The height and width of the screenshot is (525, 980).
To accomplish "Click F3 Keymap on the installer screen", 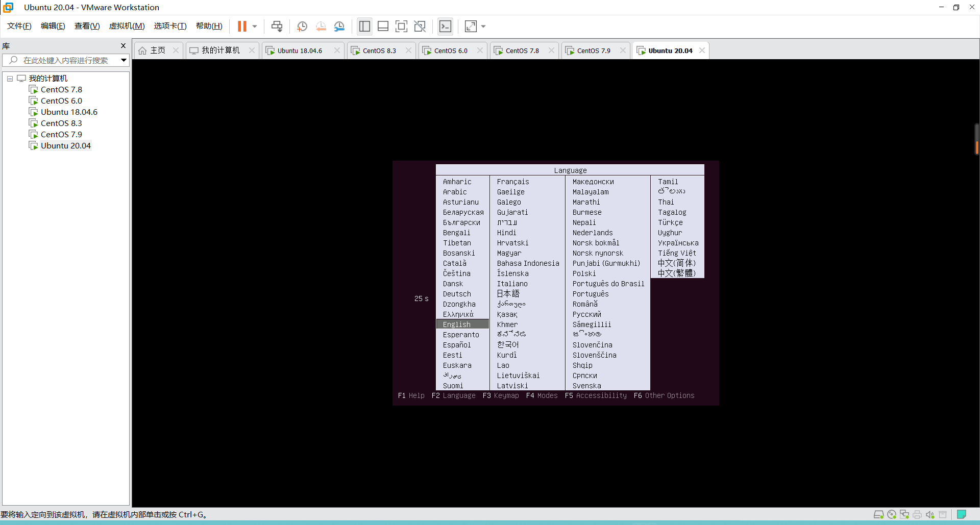I will pyautogui.click(x=501, y=395).
